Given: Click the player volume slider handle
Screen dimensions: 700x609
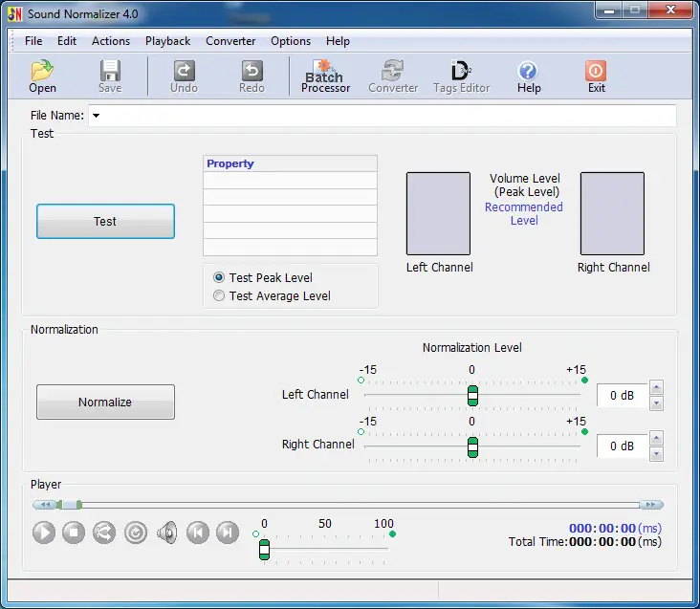Looking at the screenshot, I should (264, 549).
